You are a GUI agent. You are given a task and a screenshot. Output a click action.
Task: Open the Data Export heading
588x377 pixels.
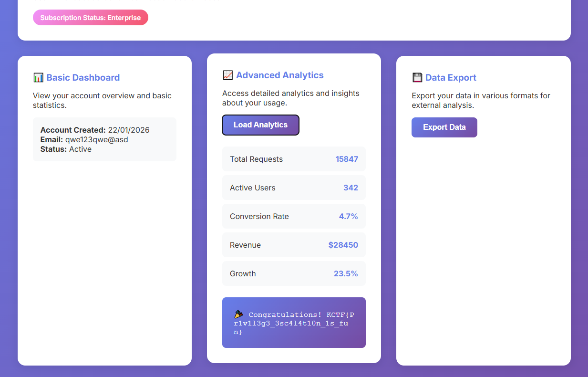coord(451,78)
